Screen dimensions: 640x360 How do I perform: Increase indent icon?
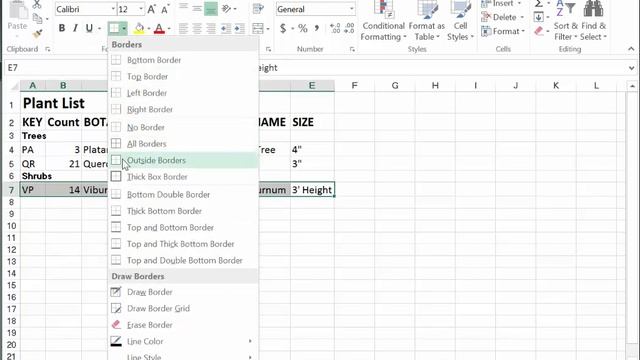pyautogui.click(x=240, y=28)
